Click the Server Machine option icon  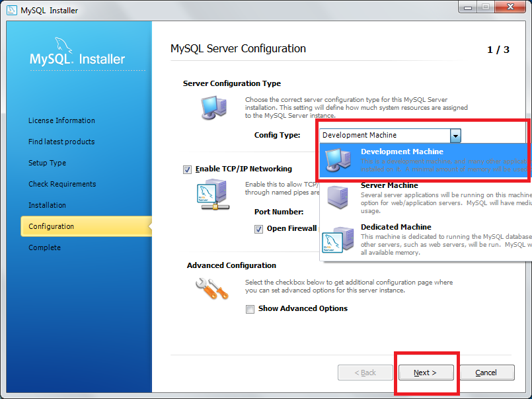338,197
